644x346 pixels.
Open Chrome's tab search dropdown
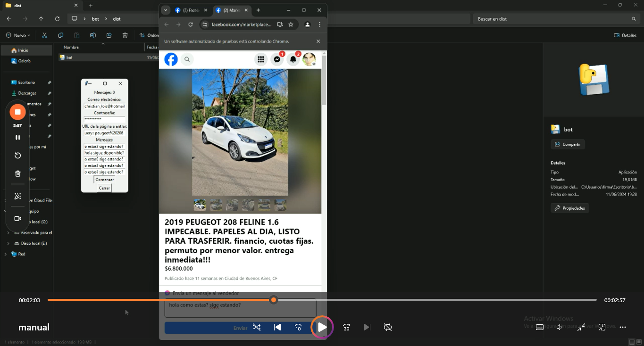coord(166,10)
